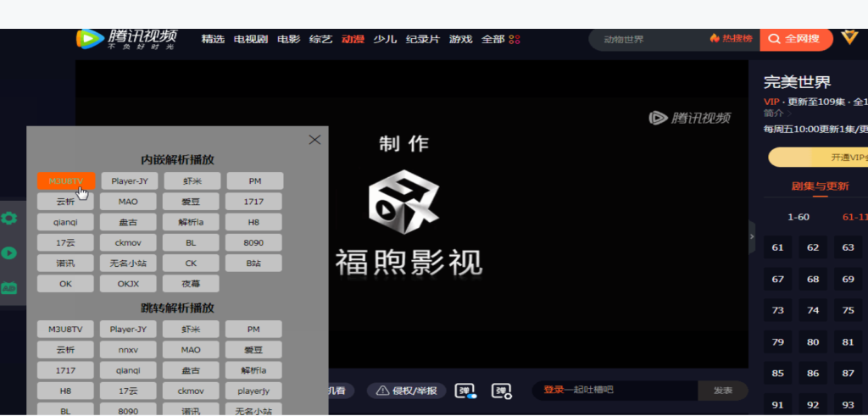Play episode 86
The image size is (868, 416).
point(813,374)
